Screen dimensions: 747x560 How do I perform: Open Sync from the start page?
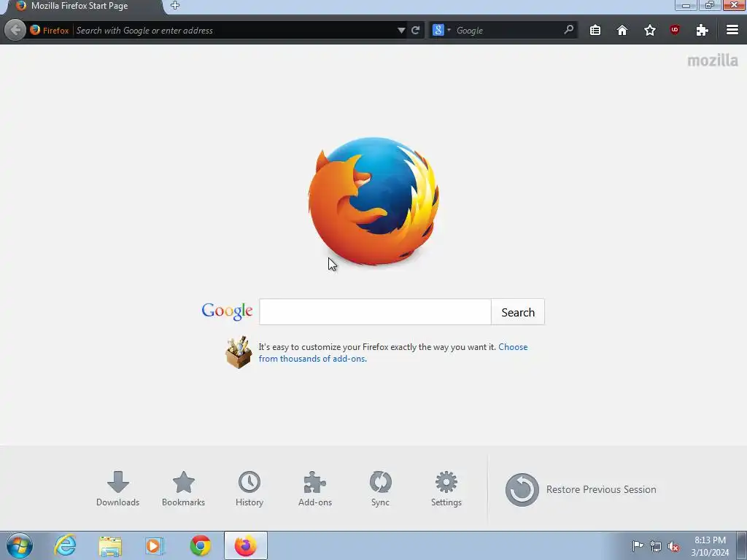coord(380,489)
